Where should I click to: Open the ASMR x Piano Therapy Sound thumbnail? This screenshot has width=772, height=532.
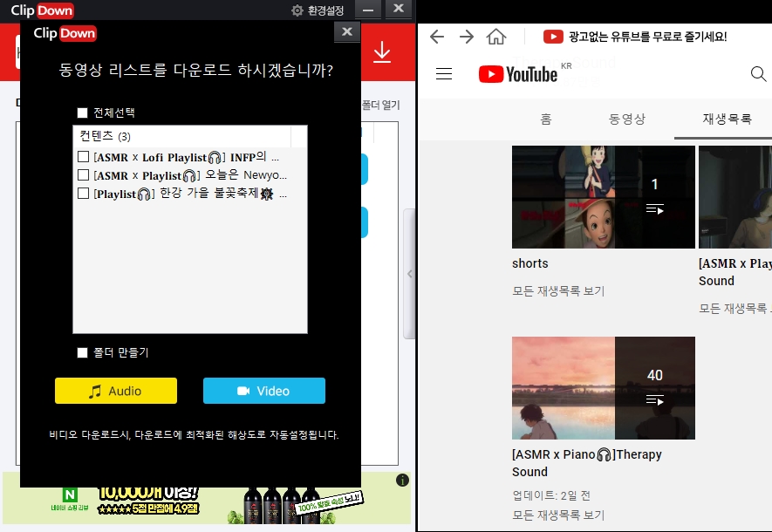click(603, 388)
